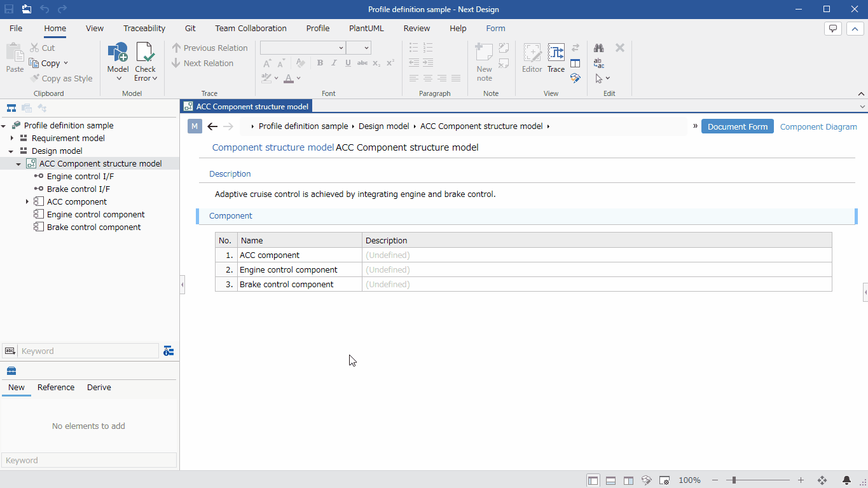Toggle bold formatting

coord(320,63)
